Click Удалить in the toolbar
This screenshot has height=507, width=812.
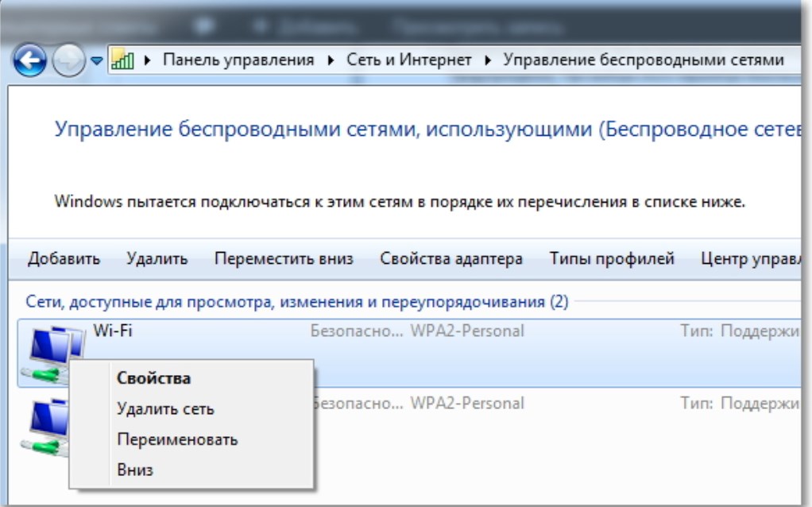[157, 258]
